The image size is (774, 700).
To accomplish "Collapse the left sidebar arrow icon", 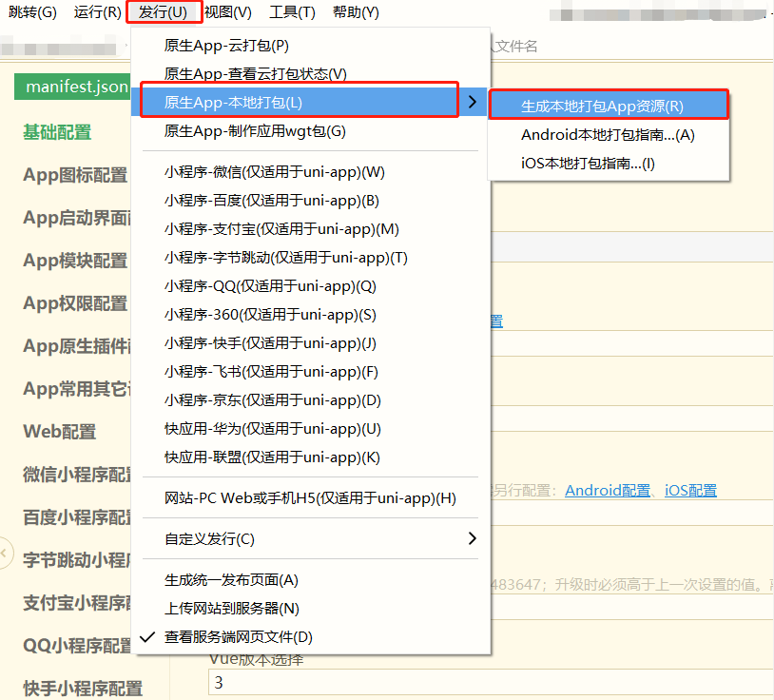I will (x=6, y=552).
